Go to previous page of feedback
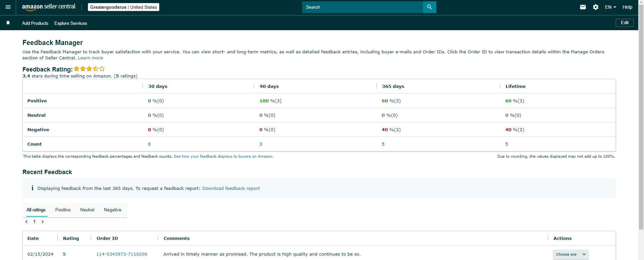 pos(26,222)
